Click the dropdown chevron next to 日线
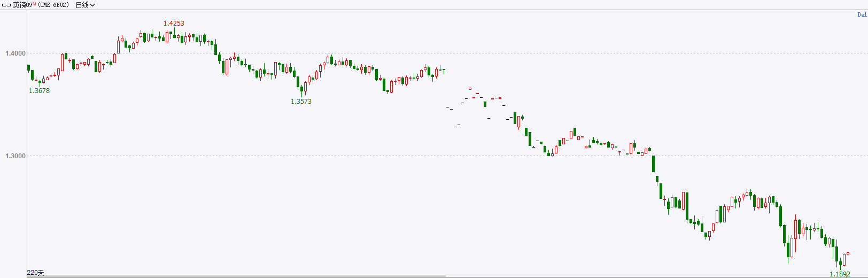The height and width of the screenshot is (278, 868). click(92, 5)
